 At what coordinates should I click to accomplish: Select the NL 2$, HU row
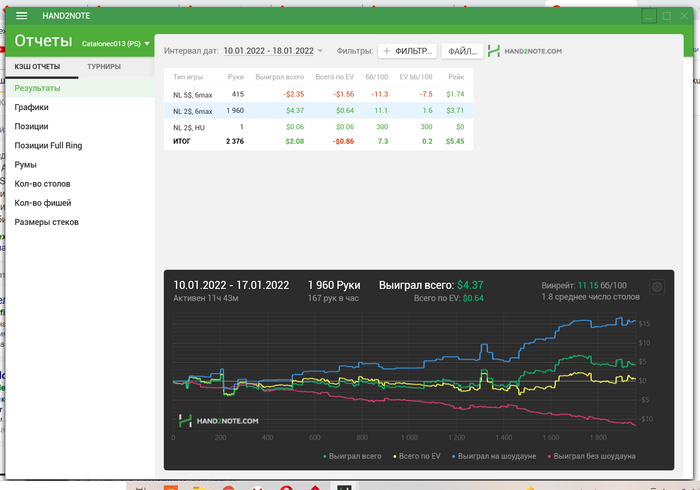click(318, 127)
